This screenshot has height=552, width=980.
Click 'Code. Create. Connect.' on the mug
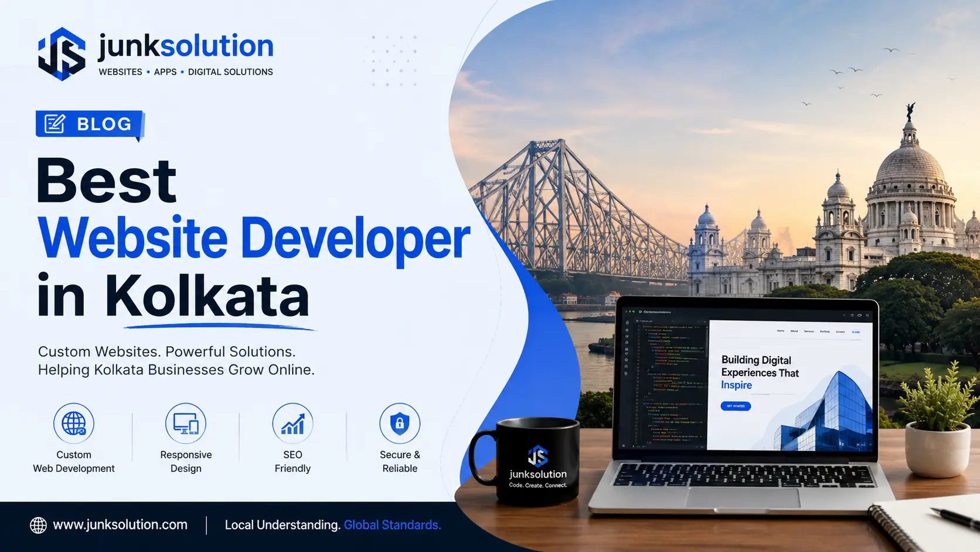[538, 485]
